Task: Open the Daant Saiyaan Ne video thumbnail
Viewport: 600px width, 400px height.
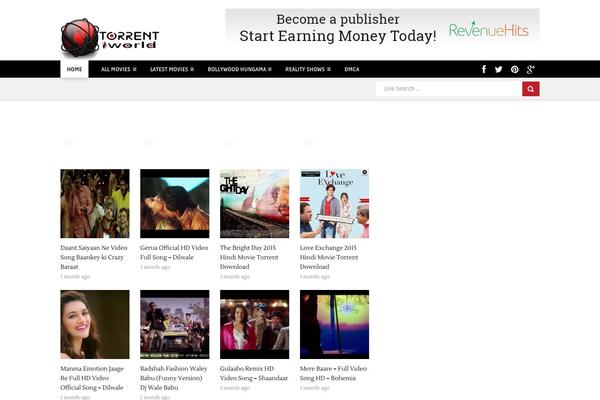Action: tap(94, 203)
